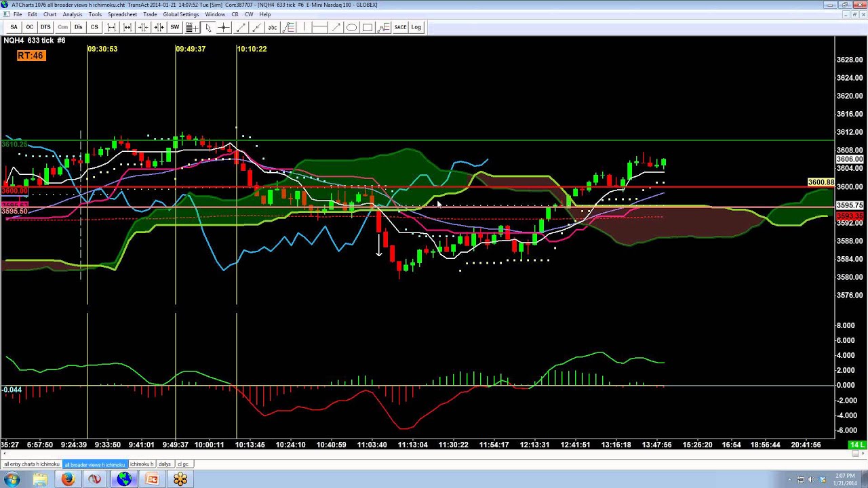This screenshot has height=488, width=868.
Task: Open the Spreadsheet menu
Action: point(123,14)
